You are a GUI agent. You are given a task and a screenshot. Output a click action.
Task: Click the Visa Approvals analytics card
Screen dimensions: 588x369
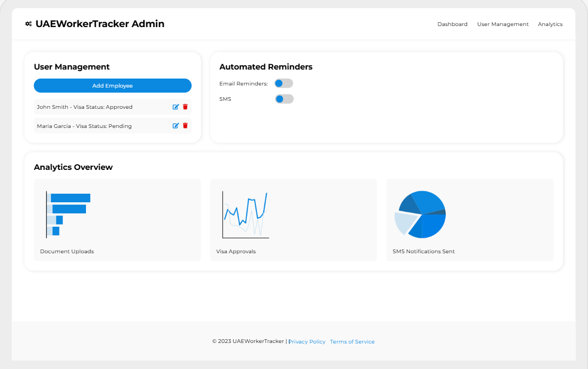[x=293, y=220]
